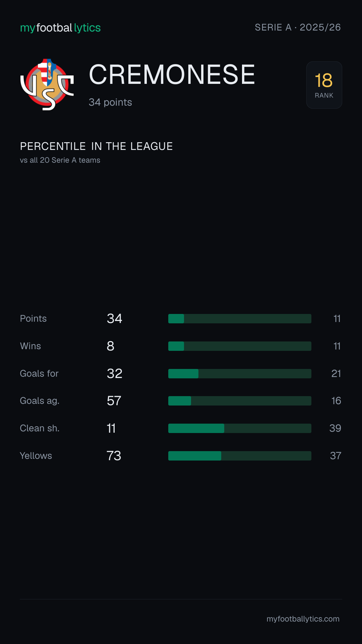Select the Yellows stat label
362x644 pixels.
click(x=36, y=456)
